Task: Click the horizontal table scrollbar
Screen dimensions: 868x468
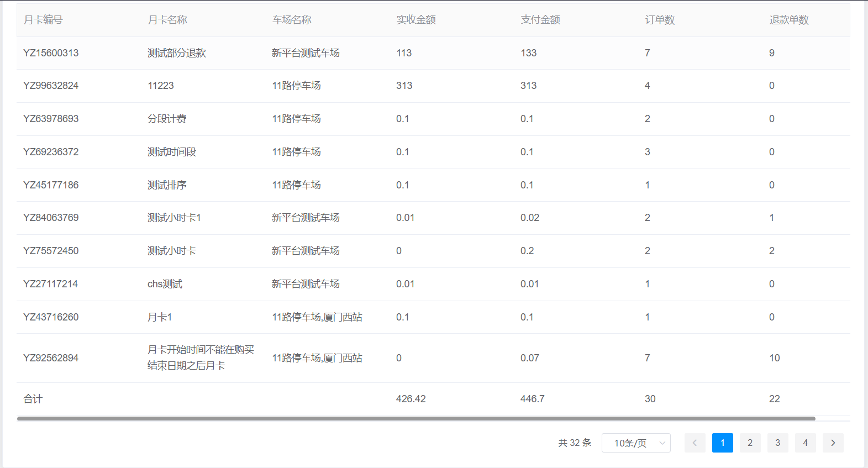Action: [415, 419]
